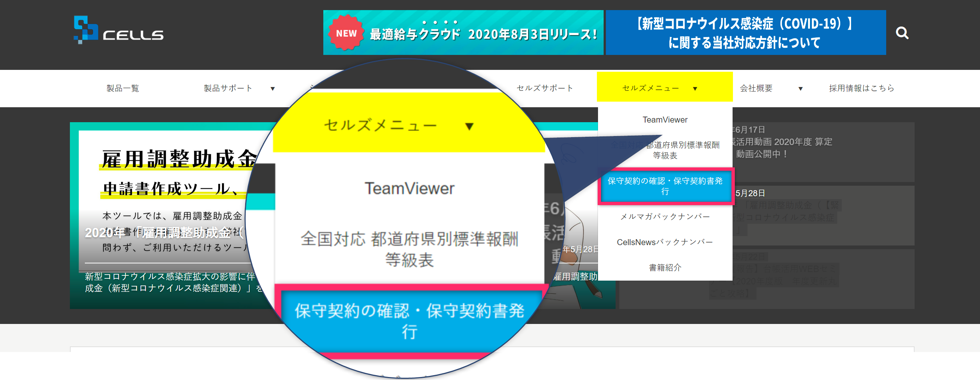Image resolution: width=980 pixels, height=380 pixels.
Task: Open the 最適給与クラウド release banner
Action: coord(463,33)
